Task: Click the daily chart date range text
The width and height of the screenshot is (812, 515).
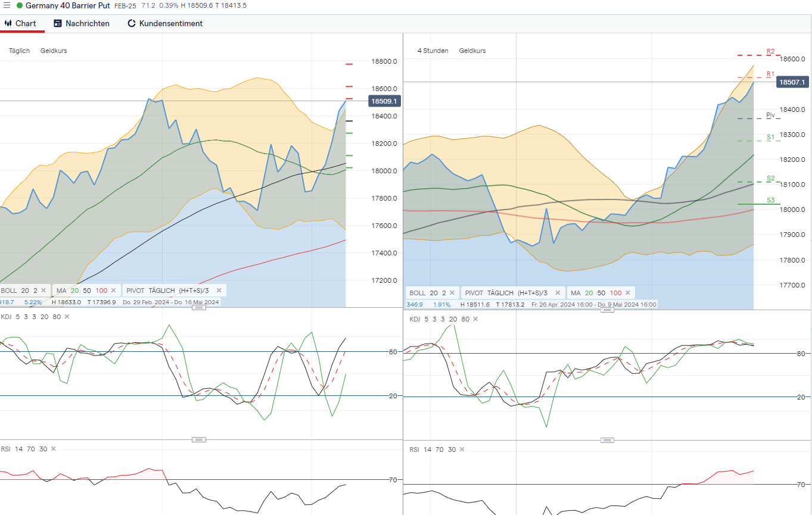Action: coord(171,302)
